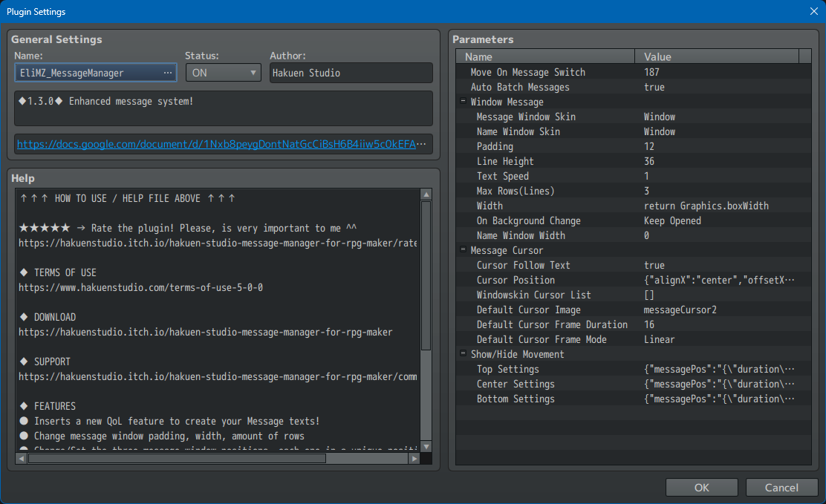The image size is (826, 504).
Task: Select the On Background Change parameter
Action: point(634,220)
